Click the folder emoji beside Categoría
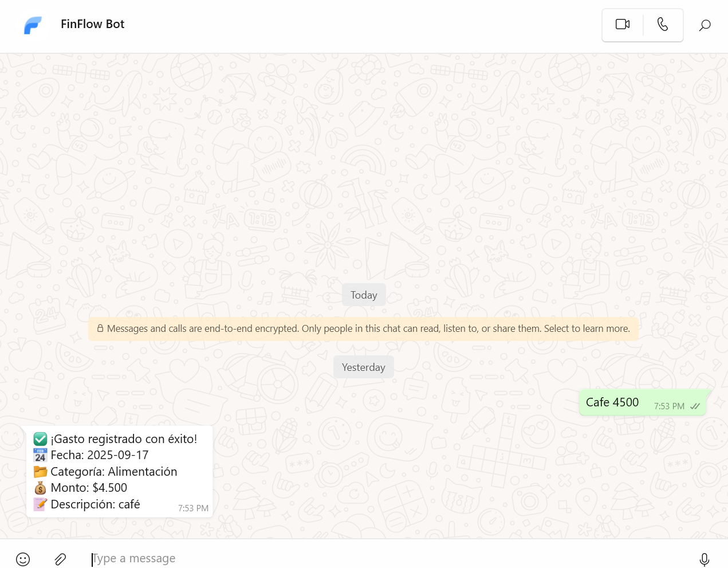The width and height of the screenshot is (728, 568). point(40,472)
